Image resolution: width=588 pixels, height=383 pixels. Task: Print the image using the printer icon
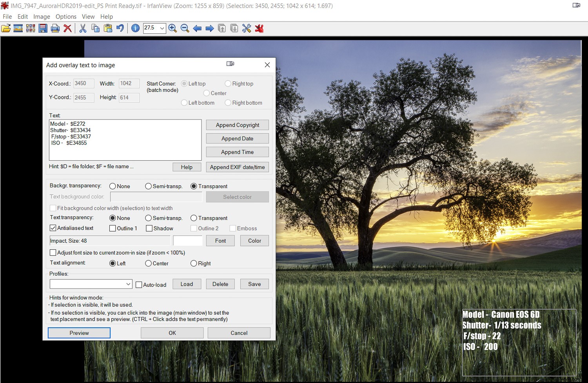[x=55, y=28]
